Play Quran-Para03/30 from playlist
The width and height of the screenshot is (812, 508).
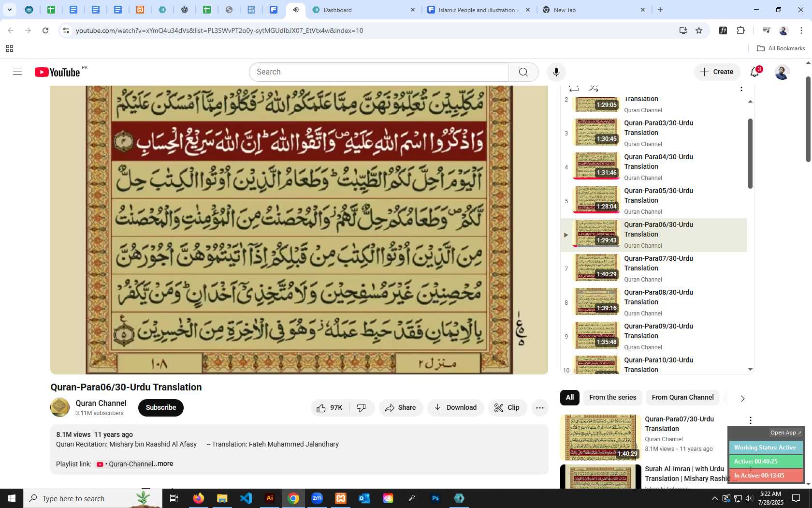coord(653,133)
